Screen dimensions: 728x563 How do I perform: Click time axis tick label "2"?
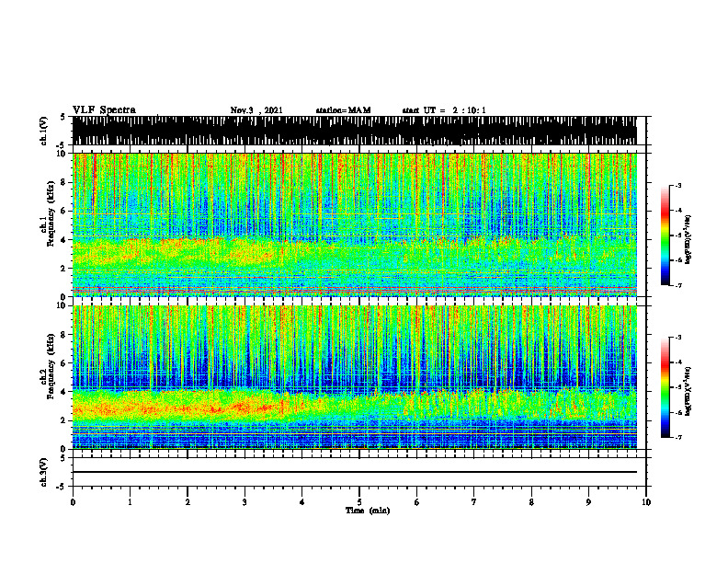coord(188,502)
